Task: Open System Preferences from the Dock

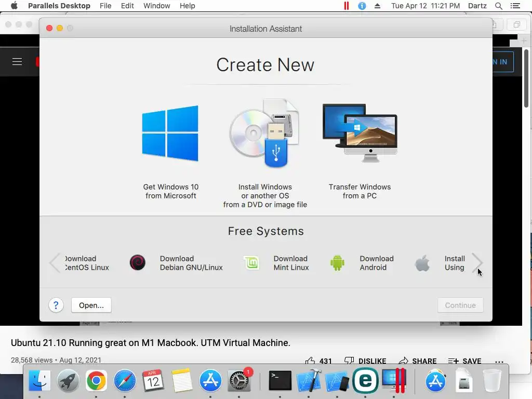Action: pos(239,380)
